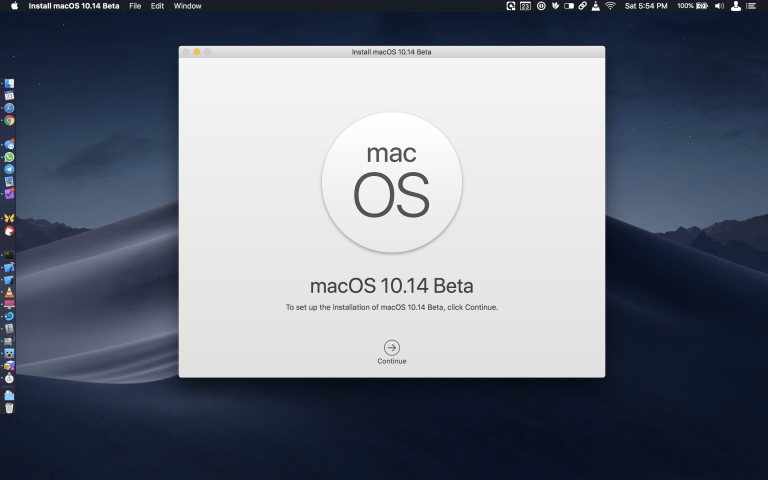Click the VLC cone menu bar icon

point(596,6)
